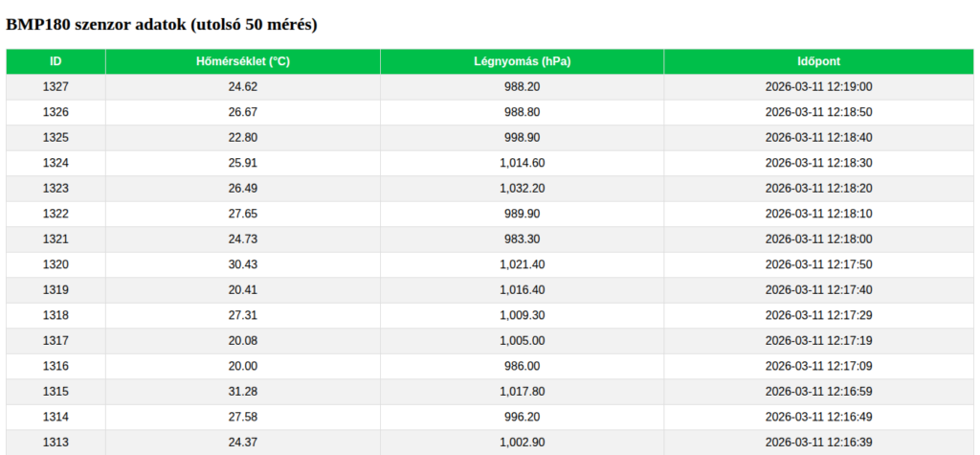Image resolution: width=980 pixels, height=455 pixels.
Task: Click pressure value 998.90
Action: 522,138
